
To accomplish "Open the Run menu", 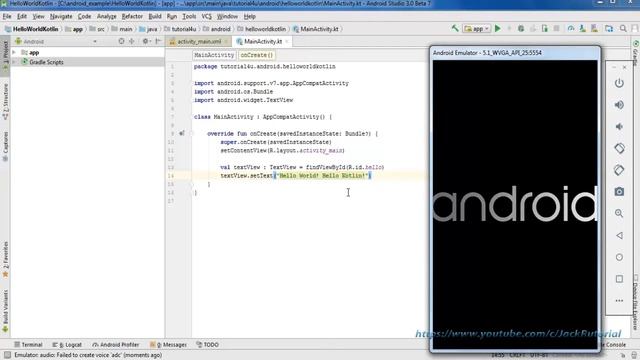I will pos(172,16).
